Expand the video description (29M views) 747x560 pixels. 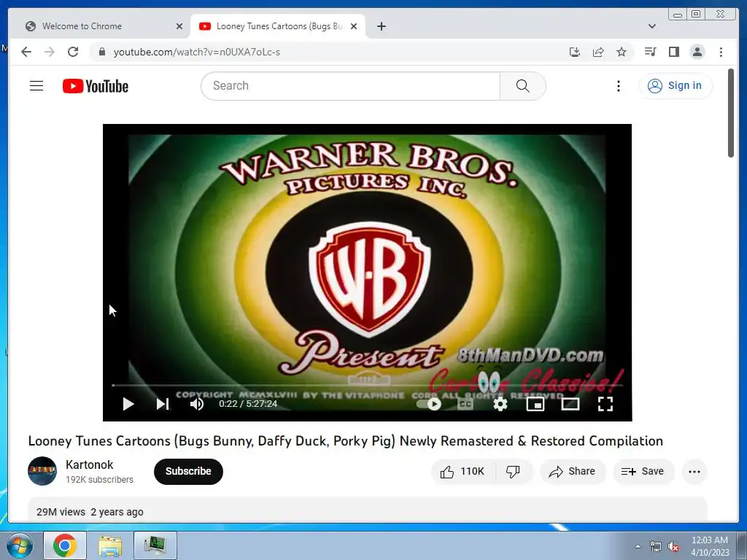(367, 510)
